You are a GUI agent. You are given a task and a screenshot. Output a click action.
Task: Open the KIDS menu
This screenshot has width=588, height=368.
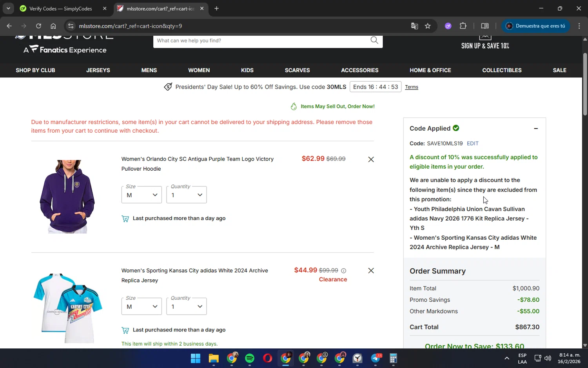tap(247, 70)
